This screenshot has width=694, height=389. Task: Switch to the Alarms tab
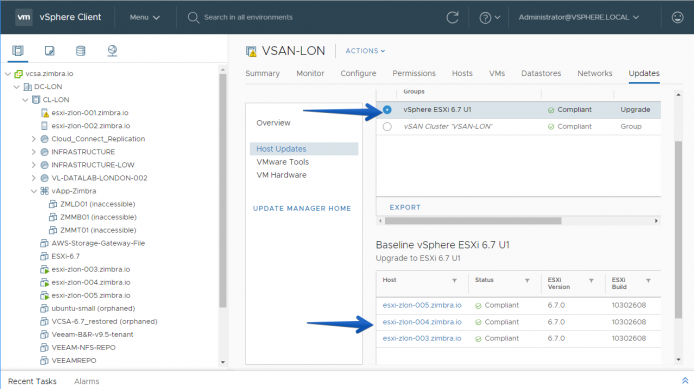(86, 381)
